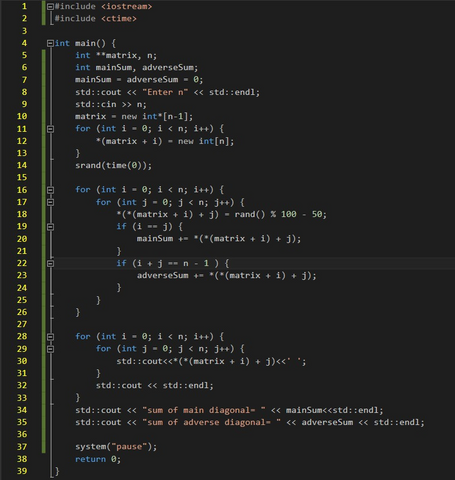Collapse the for loop on line 28

click(50, 337)
